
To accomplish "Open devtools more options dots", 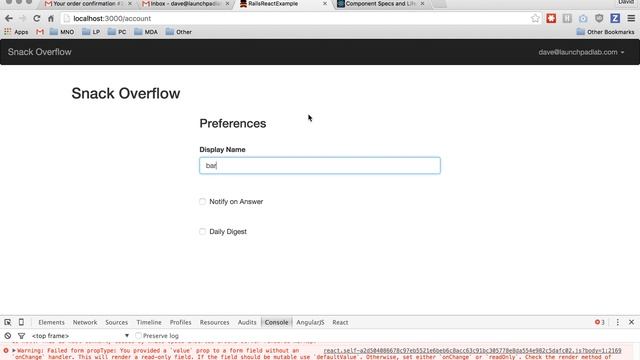I will click(618, 322).
